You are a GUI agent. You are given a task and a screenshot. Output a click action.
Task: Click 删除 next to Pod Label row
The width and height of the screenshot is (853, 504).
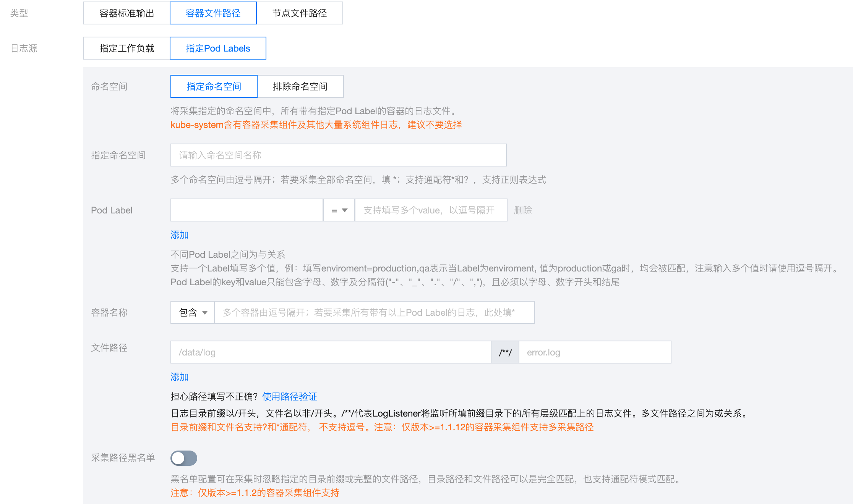[523, 210]
